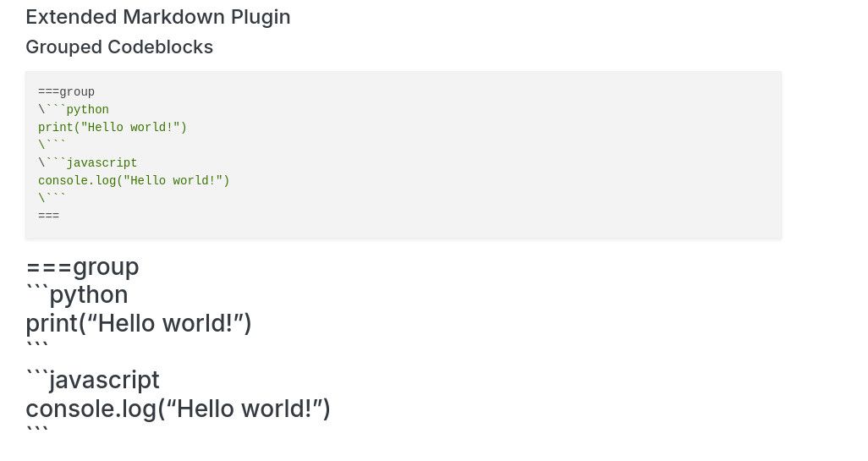Click the final "===" line in the code block
The image size is (868, 461).
[48, 216]
